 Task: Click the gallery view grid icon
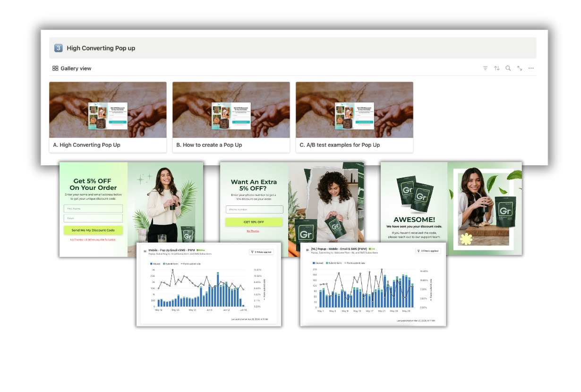pyautogui.click(x=55, y=68)
